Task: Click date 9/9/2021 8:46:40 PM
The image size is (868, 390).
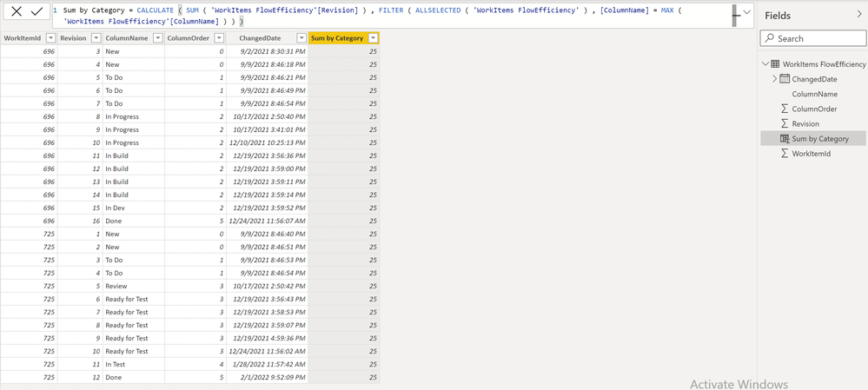Action: coord(273,234)
